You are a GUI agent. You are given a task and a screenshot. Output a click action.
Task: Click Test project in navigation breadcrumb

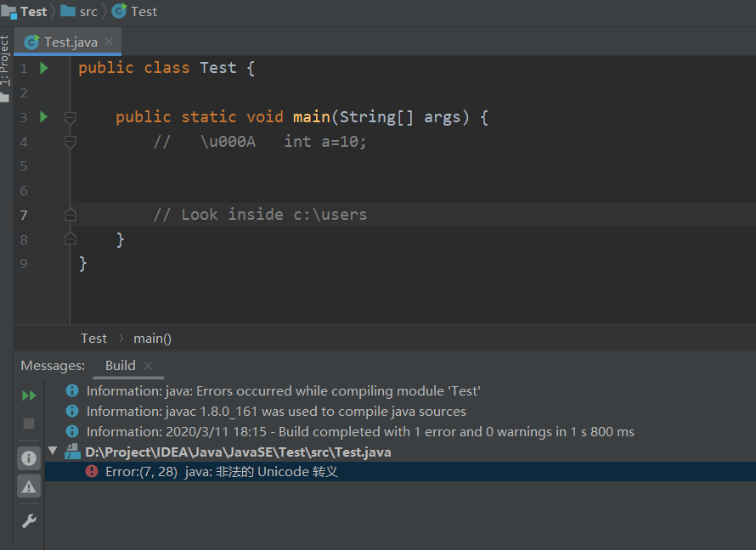34,12
